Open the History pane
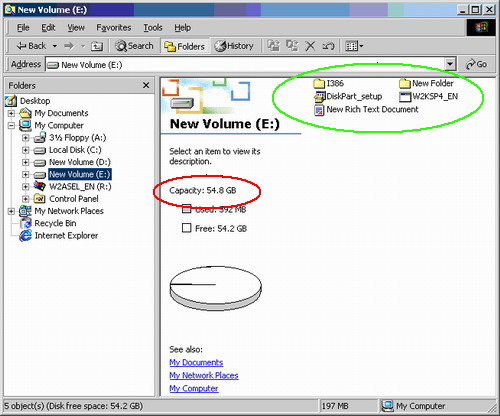Screen dimensions: 500x416 coord(234,46)
